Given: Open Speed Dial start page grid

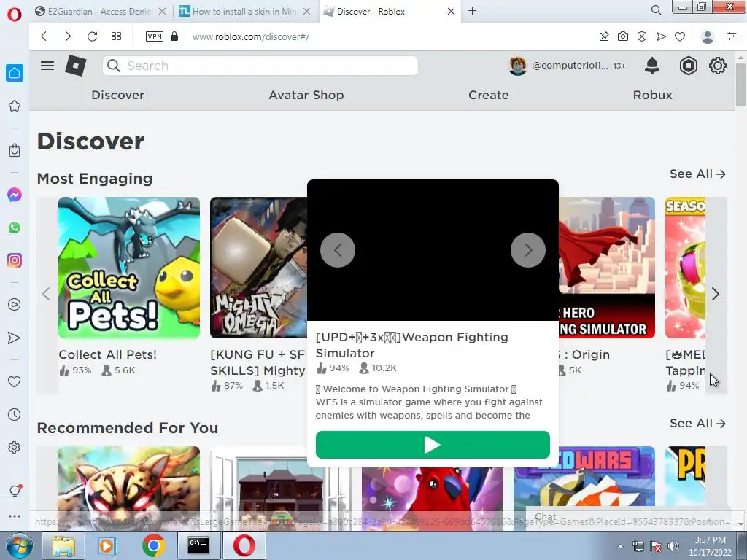Looking at the screenshot, I should [116, 36].
